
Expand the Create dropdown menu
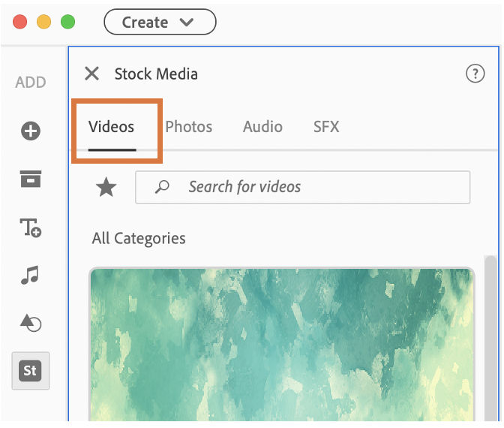(x=159, y=22)
